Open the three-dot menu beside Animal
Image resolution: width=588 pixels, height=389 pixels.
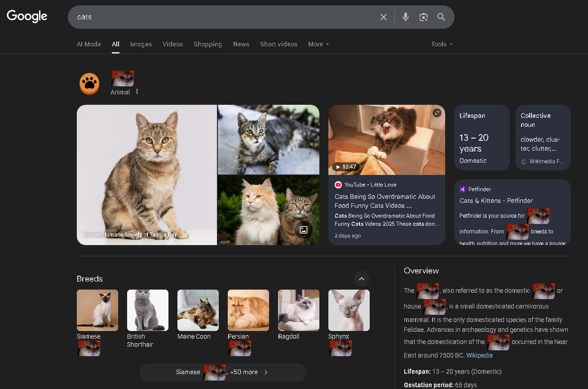coord(137,92)
